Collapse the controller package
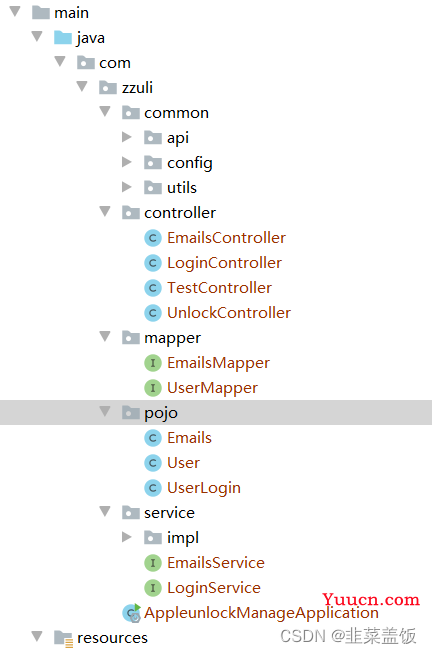Image resolution: width=432 pixels, height=654 pixels. [105, 211]
